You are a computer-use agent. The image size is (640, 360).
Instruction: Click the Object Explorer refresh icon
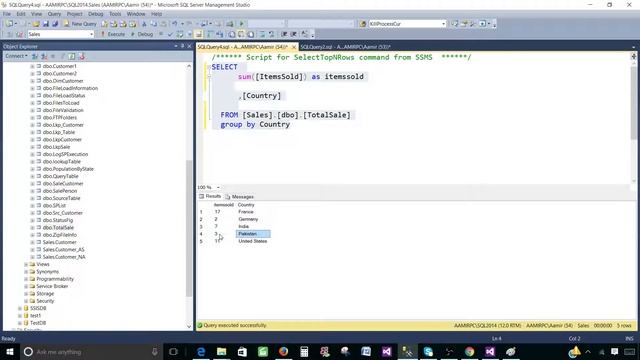point(72,56)
